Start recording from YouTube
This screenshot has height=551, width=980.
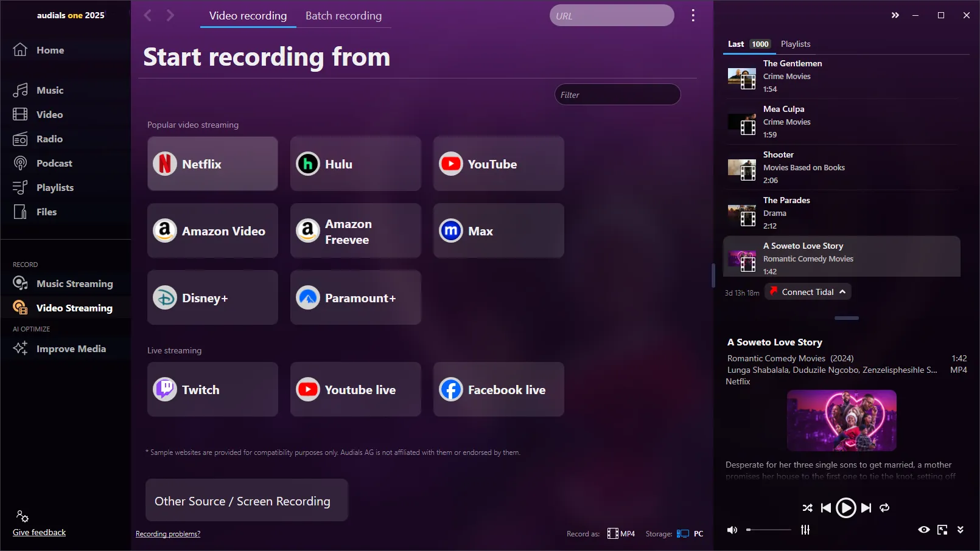tap(499, 164)
